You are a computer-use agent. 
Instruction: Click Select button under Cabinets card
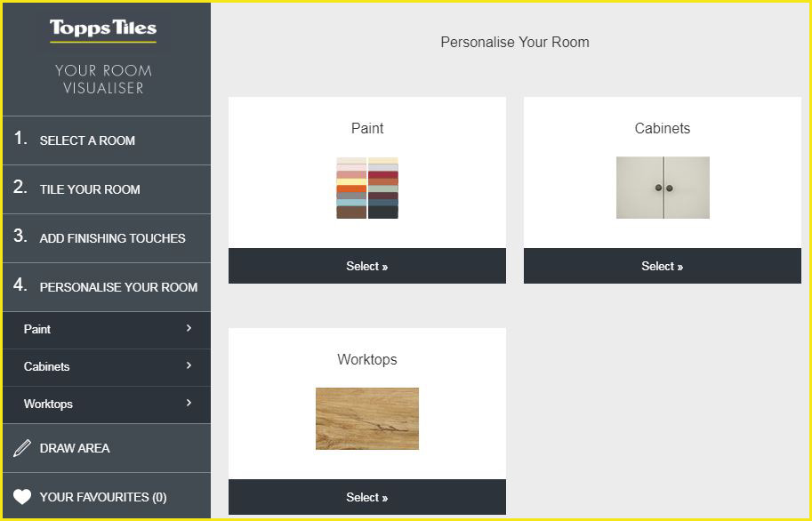[x=663, y=266]
